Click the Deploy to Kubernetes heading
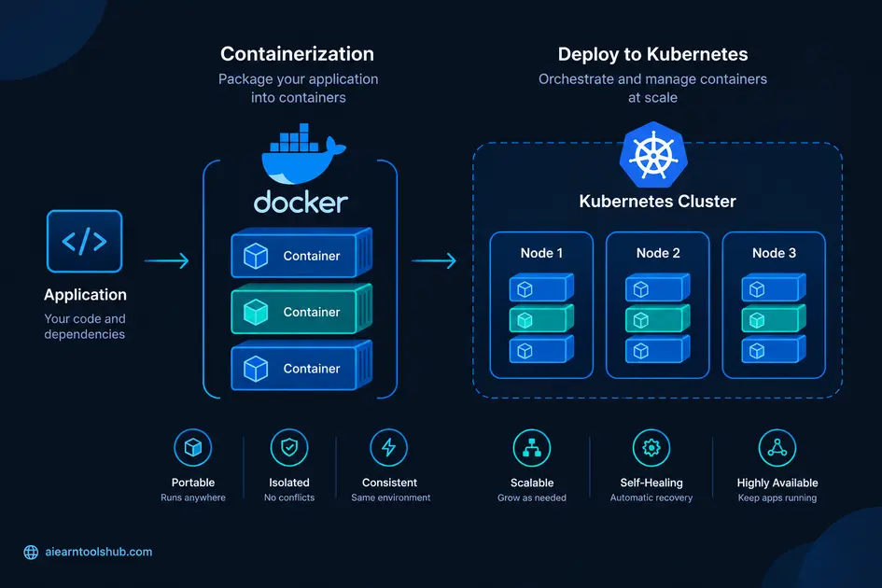 point(652,54)
